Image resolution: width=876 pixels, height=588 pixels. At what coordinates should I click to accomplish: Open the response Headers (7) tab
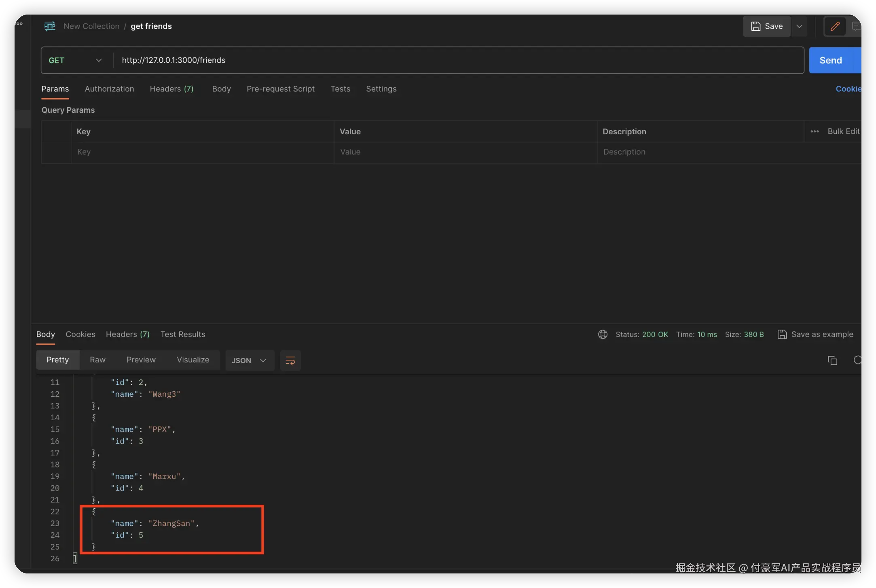pos(127,334)
